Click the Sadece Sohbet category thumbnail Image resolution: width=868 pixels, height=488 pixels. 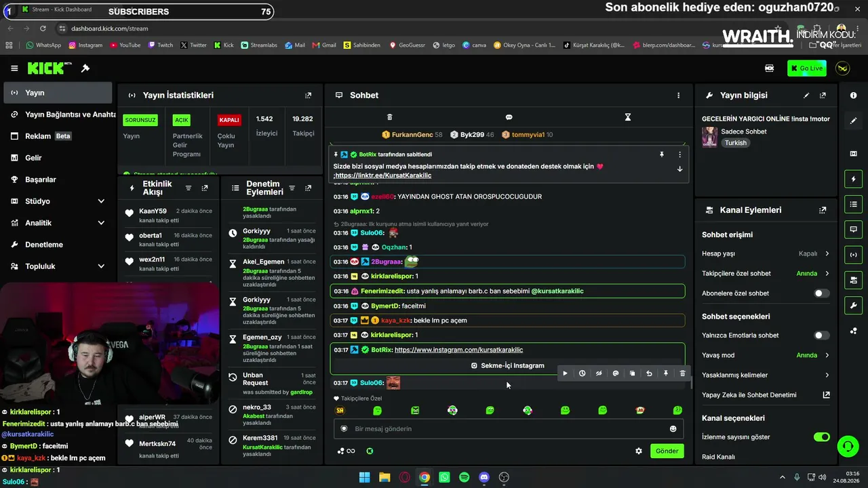pyautogui.click(x=709, y=137)
